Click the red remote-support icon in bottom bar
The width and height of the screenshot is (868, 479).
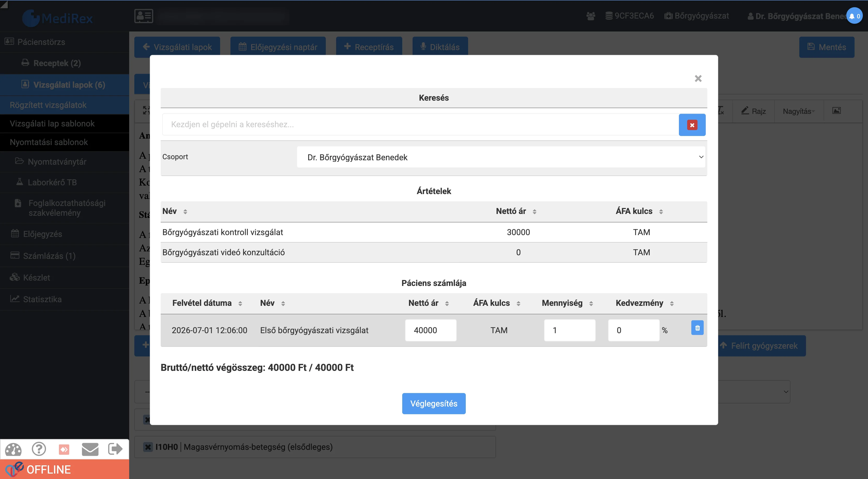pos(64,449)
